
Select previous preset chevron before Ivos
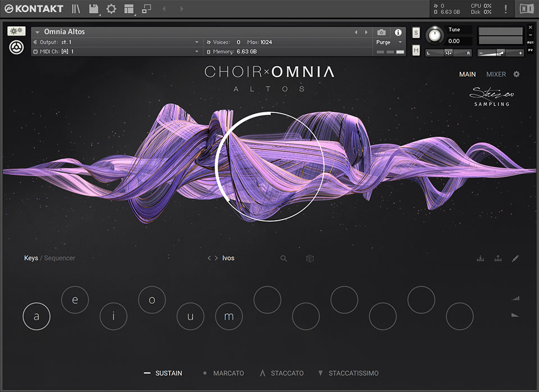click(209, 258)
